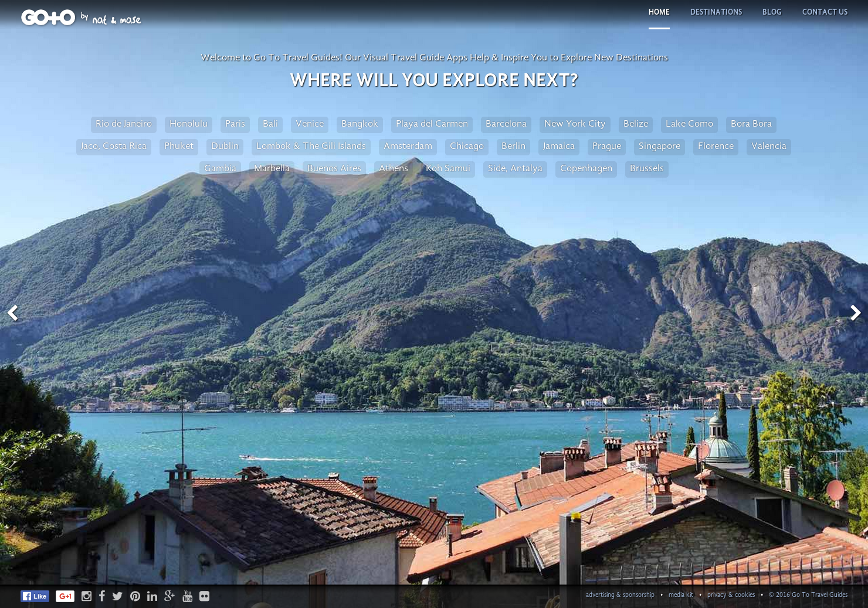
Task: View the privacy & cookies policy
Action: tap(731, 595)
